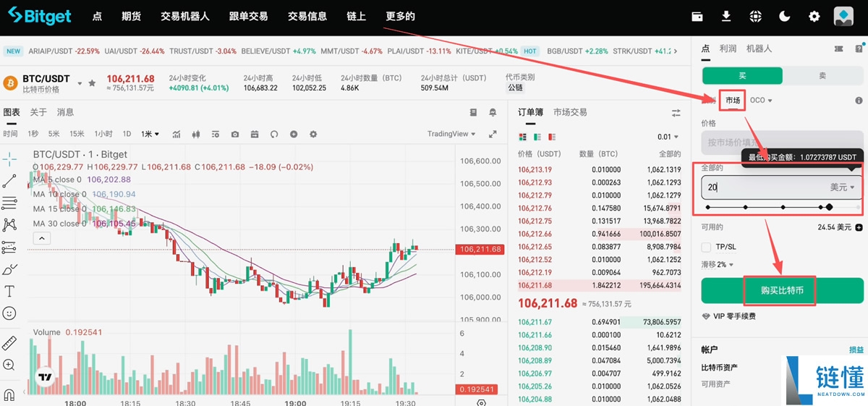Expand chart to fullscreen
The image size is (868, 406).
click(493, 134)
